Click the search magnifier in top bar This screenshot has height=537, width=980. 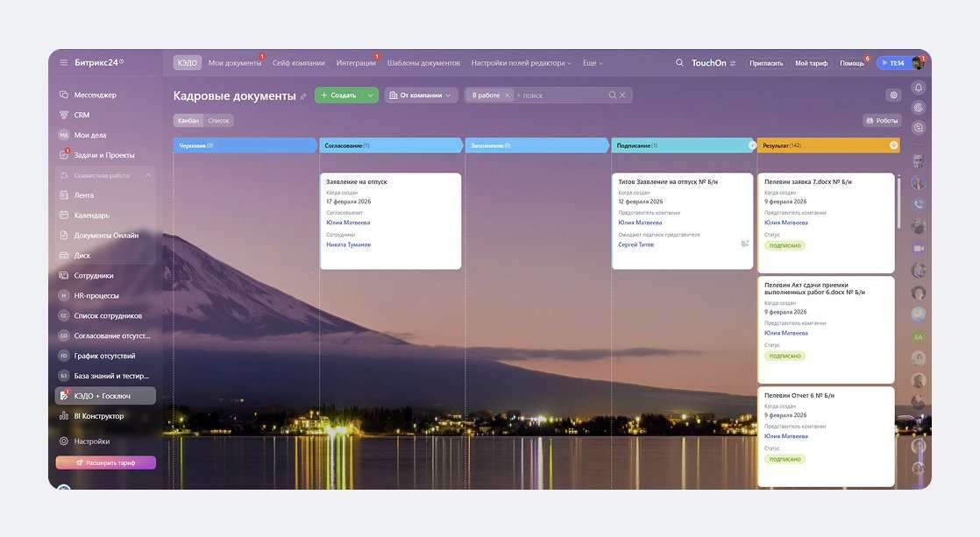(x=679, y=62)
